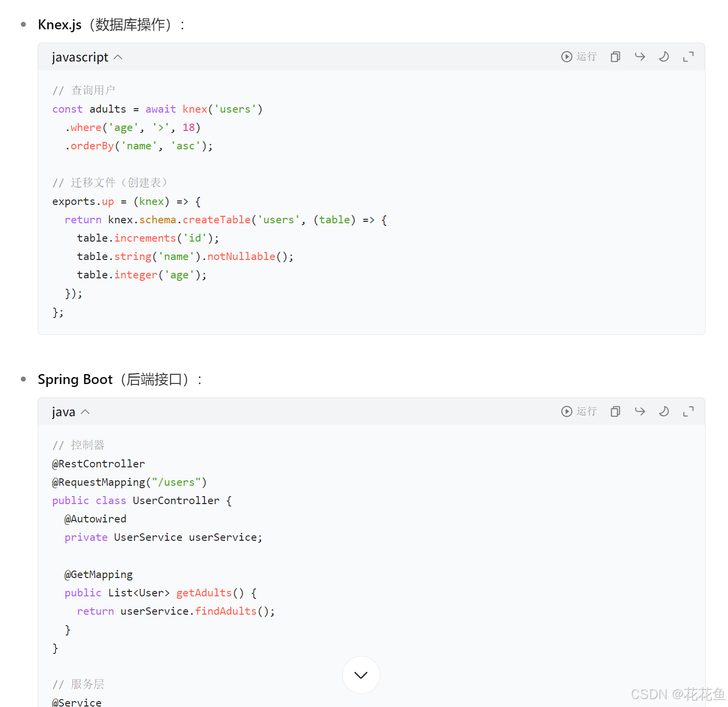728x707 pixels.
Task: Toggle line wrap in java code block
Action: tap(640, 411)
